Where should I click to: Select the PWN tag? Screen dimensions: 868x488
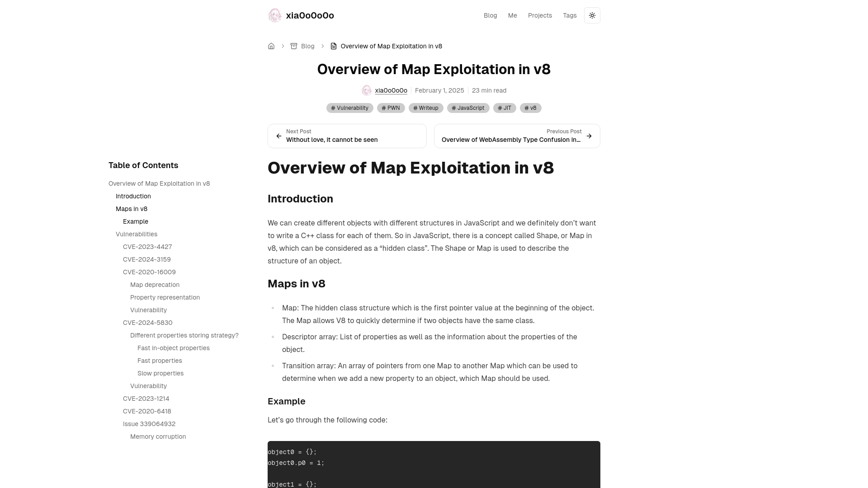click(391, 108)
